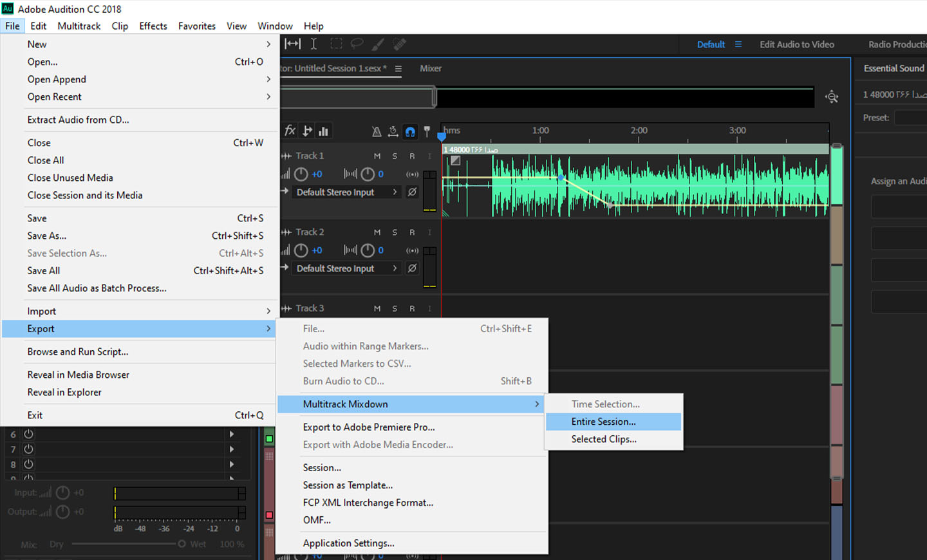Choose Entire Session from Multitrack Mixdown
Image resolution: width=927 pixels, height=560 pixels.
coord(613,422)
